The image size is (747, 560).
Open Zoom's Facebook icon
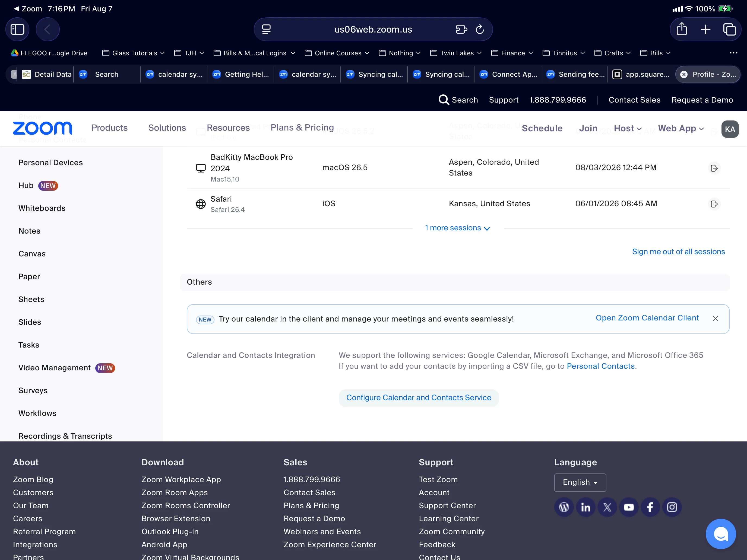pyautogui.click(x=650, y=507)
